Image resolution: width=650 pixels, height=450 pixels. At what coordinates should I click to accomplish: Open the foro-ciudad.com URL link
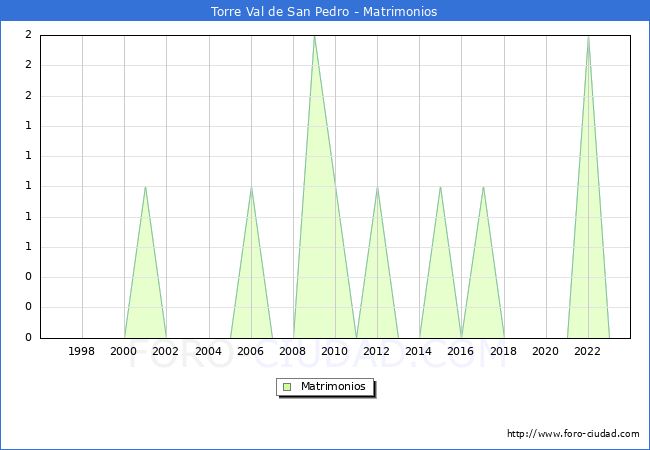click(x=573, y=434)
